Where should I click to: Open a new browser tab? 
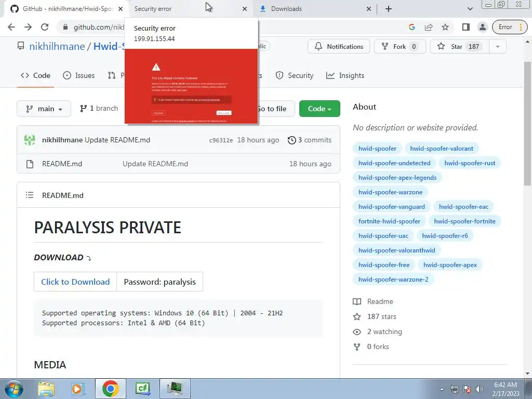pyautogui.click(x=389, y=9)
